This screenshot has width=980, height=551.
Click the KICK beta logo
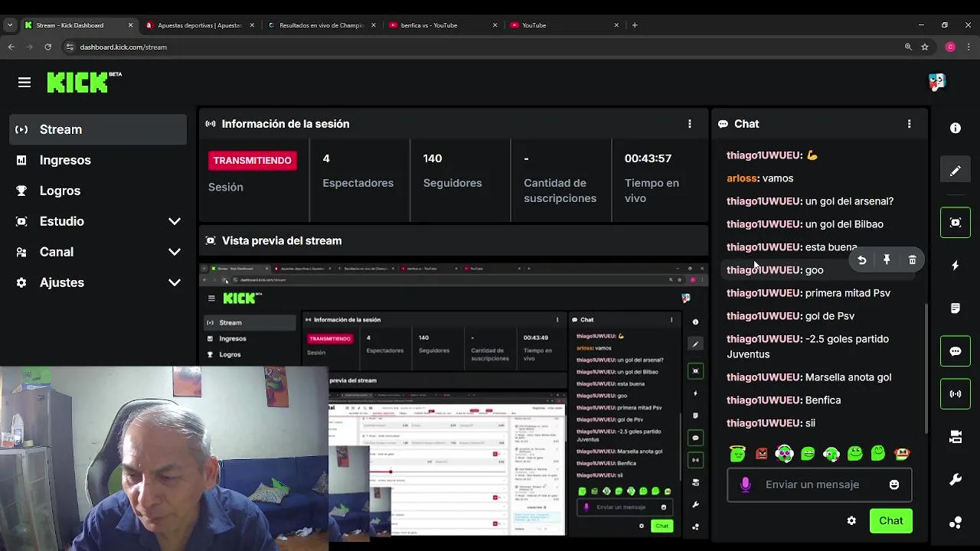click(84, 82)
